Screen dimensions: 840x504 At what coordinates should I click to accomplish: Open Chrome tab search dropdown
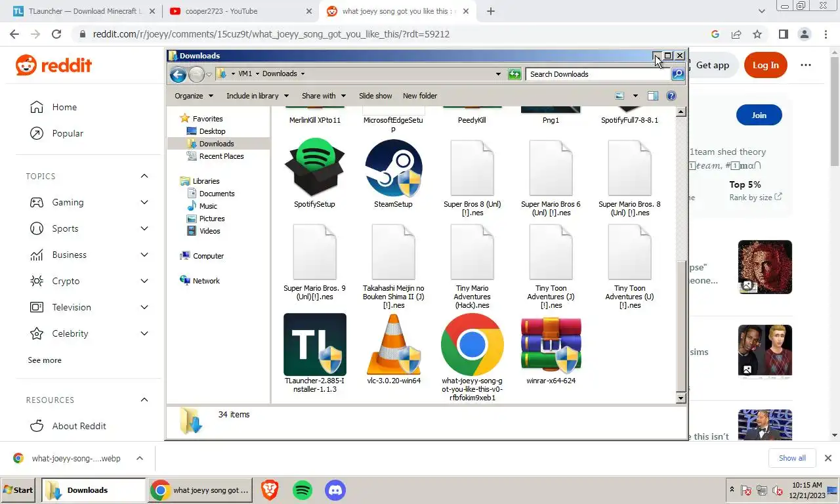[x=762, y=11]
